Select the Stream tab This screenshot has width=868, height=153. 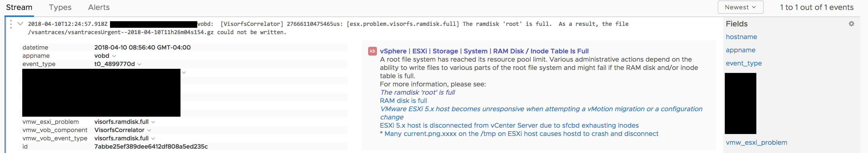point(19,7)
